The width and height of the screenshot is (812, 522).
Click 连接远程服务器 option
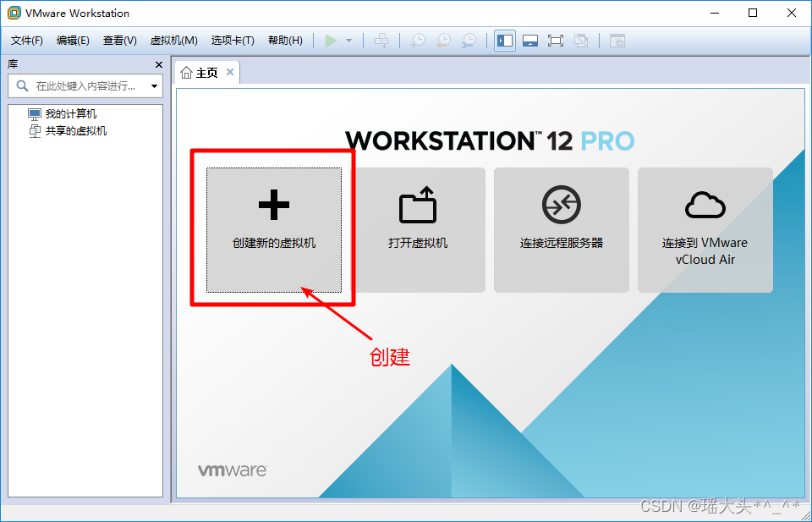(561, 229)
